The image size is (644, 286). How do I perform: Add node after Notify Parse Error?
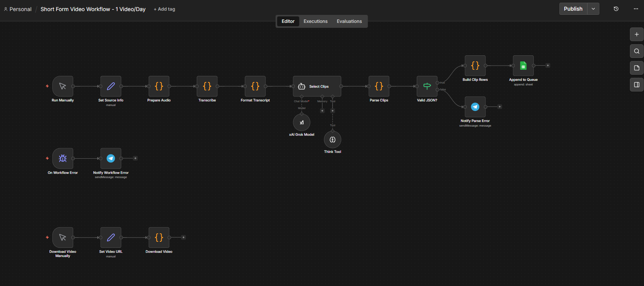(x=500, y=107)
